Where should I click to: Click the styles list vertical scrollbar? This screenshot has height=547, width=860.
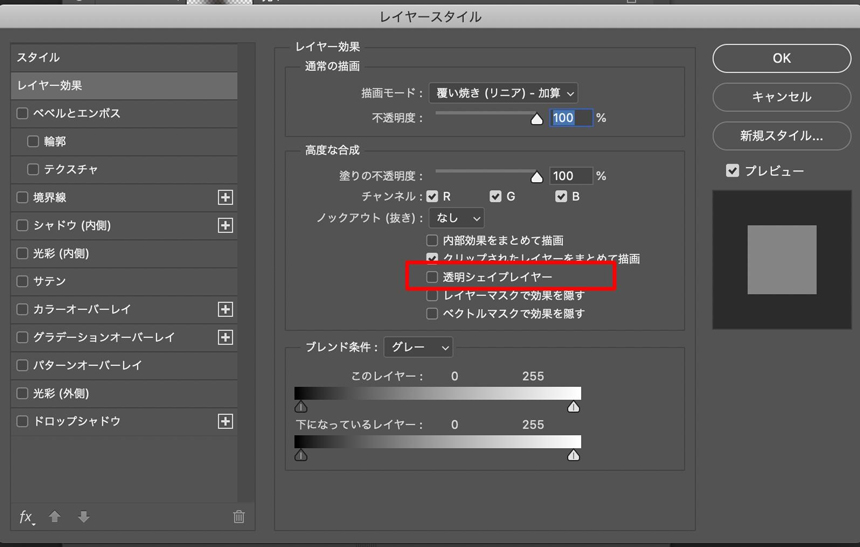click(x=246, y=273)
